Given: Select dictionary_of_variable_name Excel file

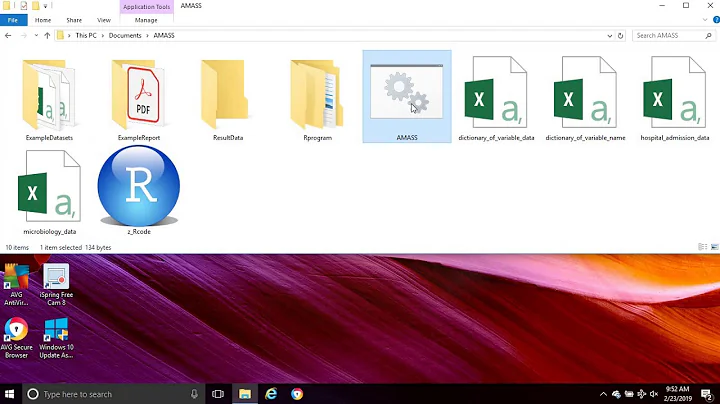Looking at the screenshot, I should point(585,99).
